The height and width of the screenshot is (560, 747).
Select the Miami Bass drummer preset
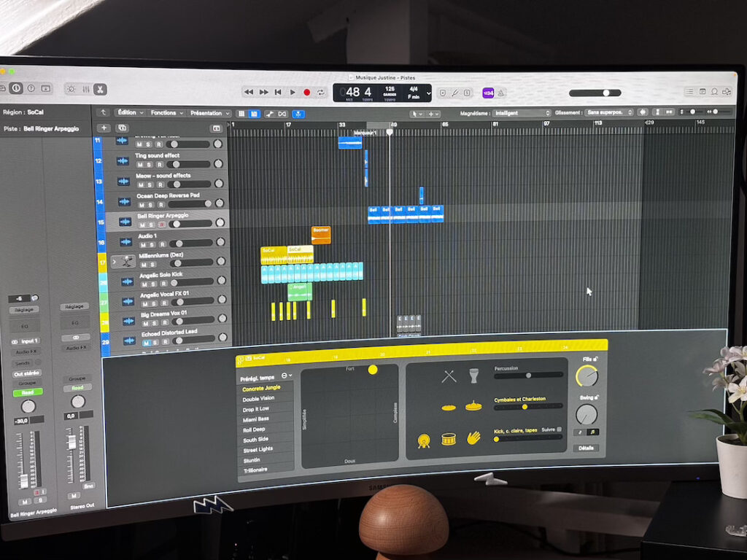click(256, 419)
